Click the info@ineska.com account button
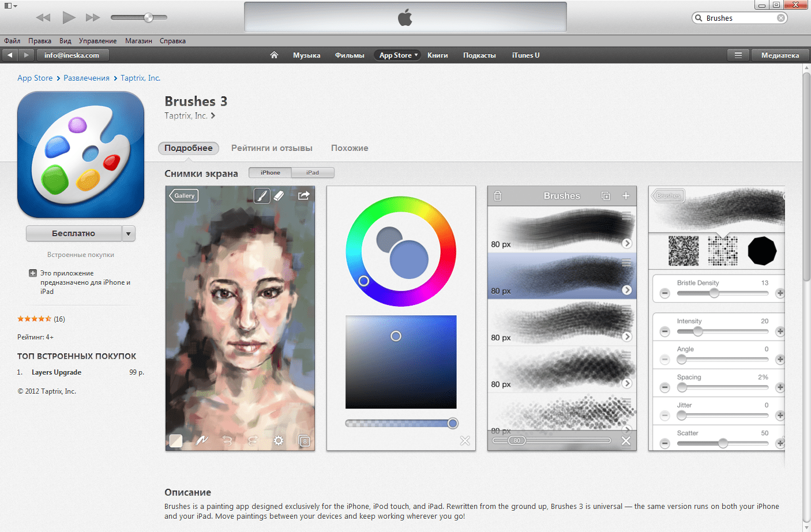This screenshot has width=811, height=532. (x=72, y=55)
